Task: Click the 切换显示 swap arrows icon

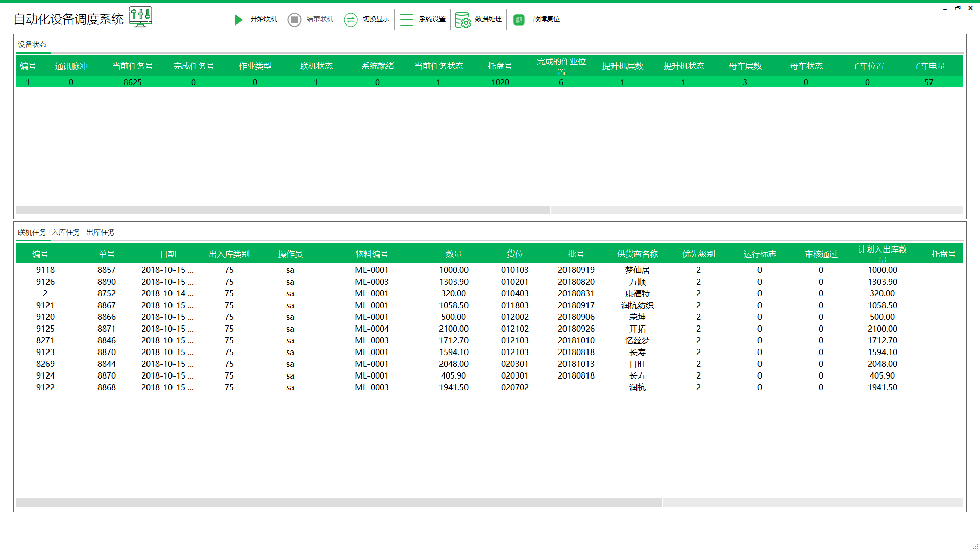Action: (x=351, y=19)
